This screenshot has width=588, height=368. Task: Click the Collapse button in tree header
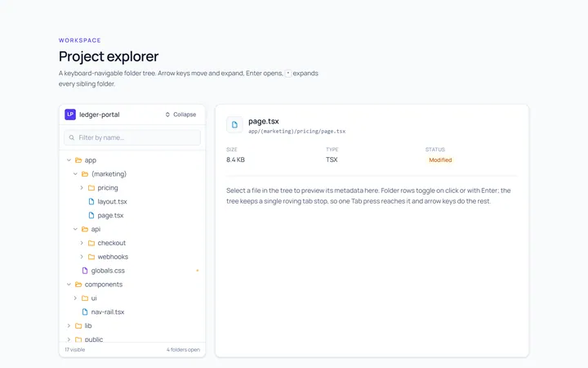click(x=180, y=114)
